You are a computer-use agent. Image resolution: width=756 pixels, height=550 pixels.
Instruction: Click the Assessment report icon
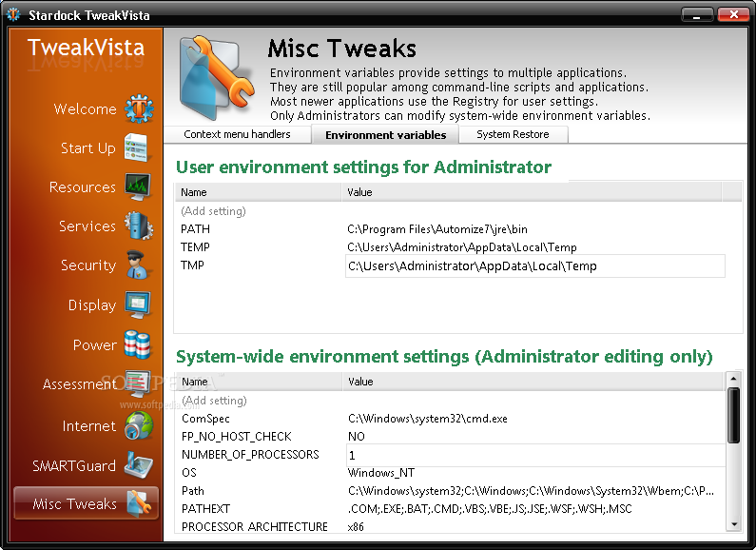138,384
